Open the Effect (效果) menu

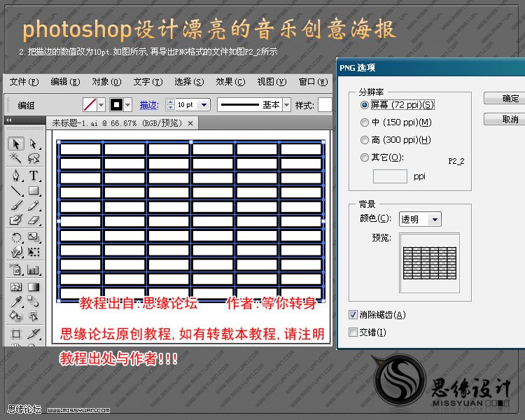(230, 82)
